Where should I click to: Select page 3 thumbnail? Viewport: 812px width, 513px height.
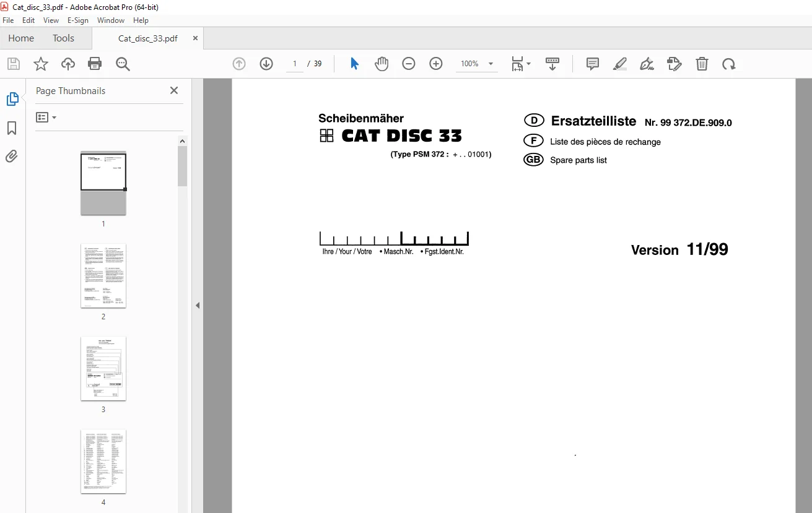tap(103, 369)
